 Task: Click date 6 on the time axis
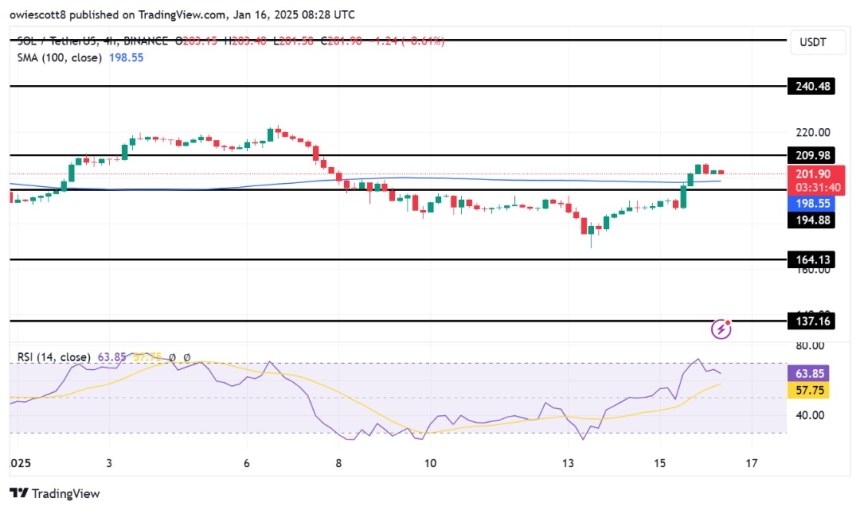[246, 464]
